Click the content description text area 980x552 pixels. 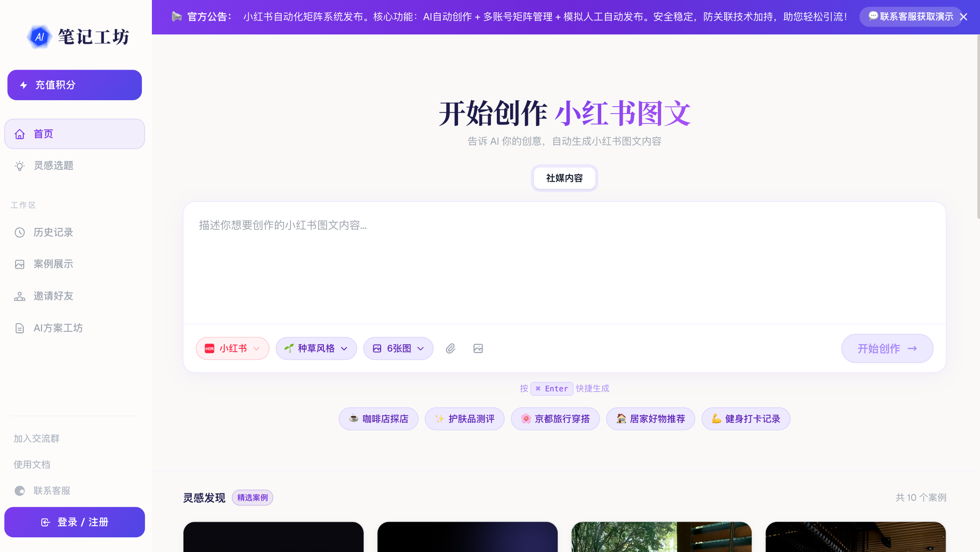565,263
